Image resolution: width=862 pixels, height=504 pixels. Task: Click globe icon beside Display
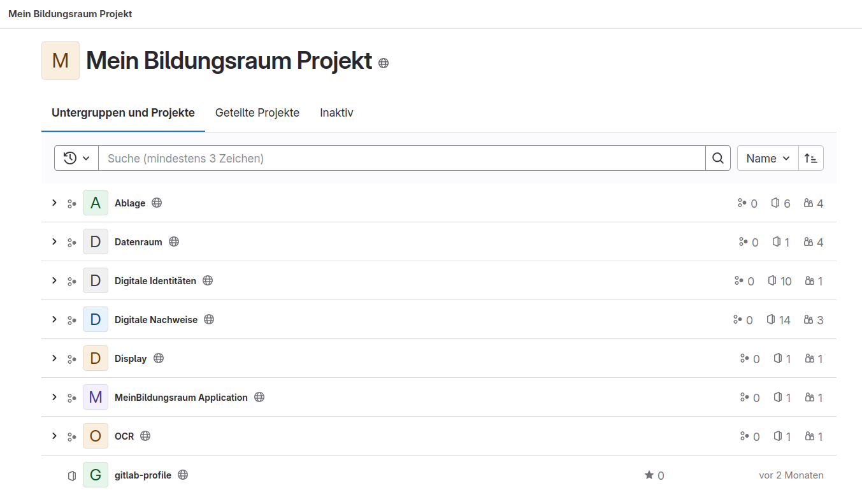[159, 358]
